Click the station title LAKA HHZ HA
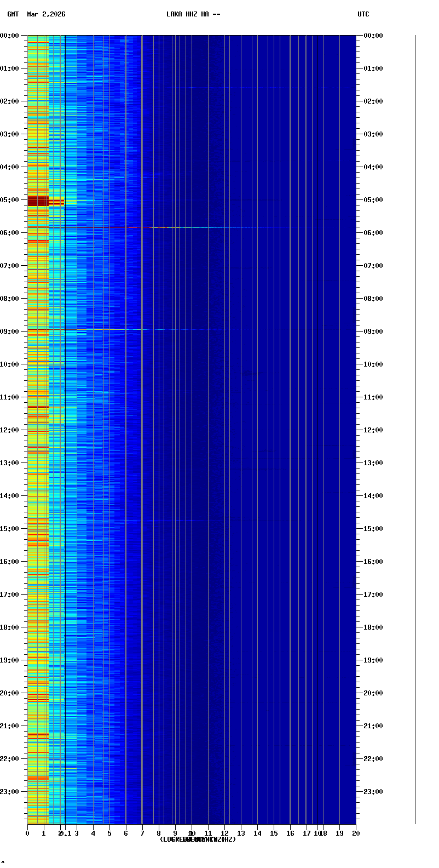This screenshot has width=439, height=868. point(193,14)
